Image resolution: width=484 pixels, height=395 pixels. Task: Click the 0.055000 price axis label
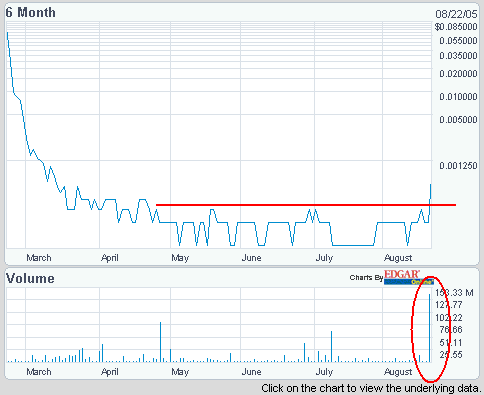click(458, 41)
